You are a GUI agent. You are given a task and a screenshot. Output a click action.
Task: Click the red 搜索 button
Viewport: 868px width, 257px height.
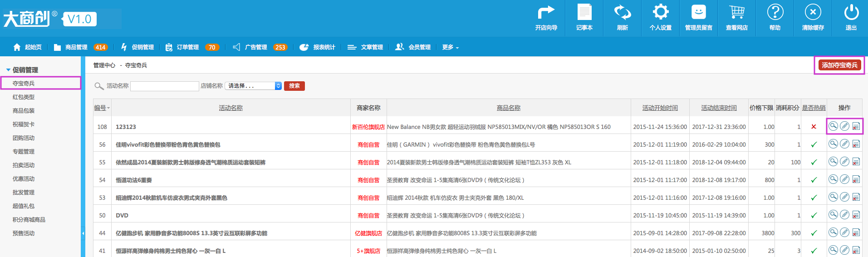point(294,86)
